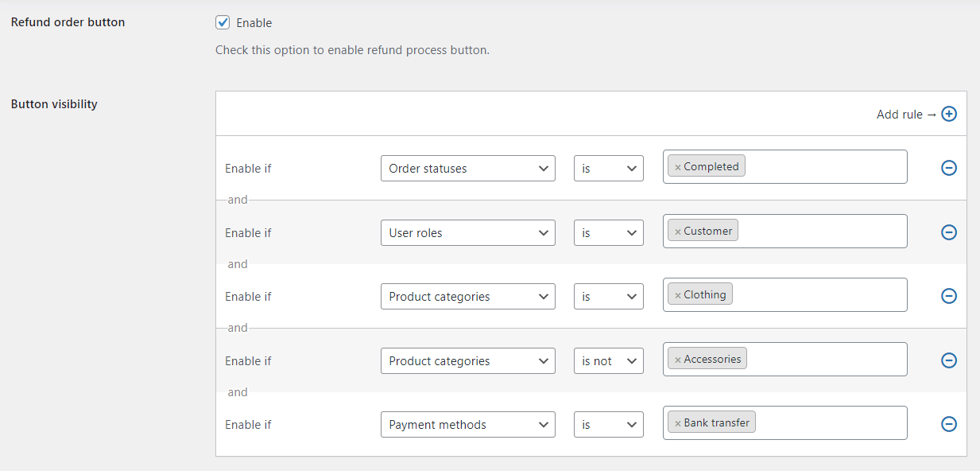Click the Enable checkbox label text
The height and width of the screenshot is (471, 980).
pyautogui.click(x=254, y=23)
